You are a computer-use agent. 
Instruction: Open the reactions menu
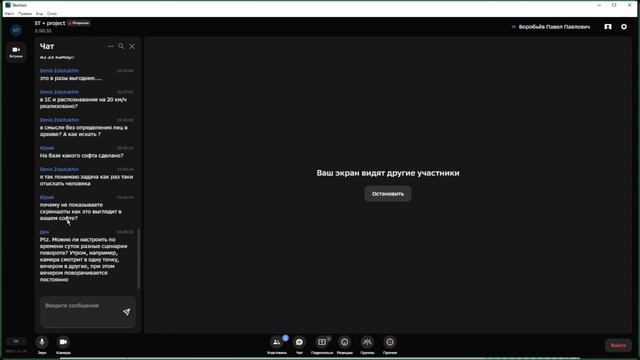point(344,342)
